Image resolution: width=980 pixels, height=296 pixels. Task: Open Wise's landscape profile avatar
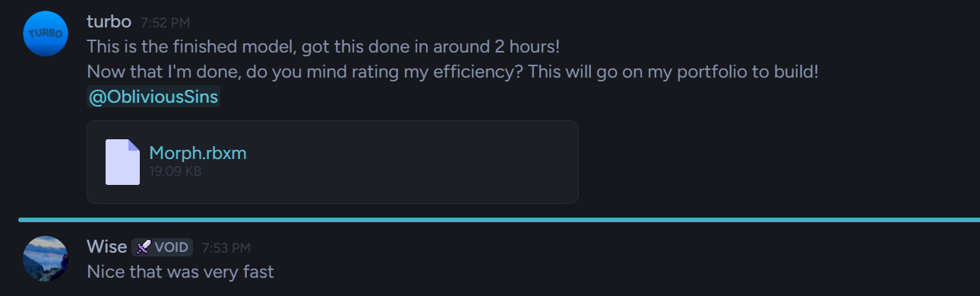point(46,259)
